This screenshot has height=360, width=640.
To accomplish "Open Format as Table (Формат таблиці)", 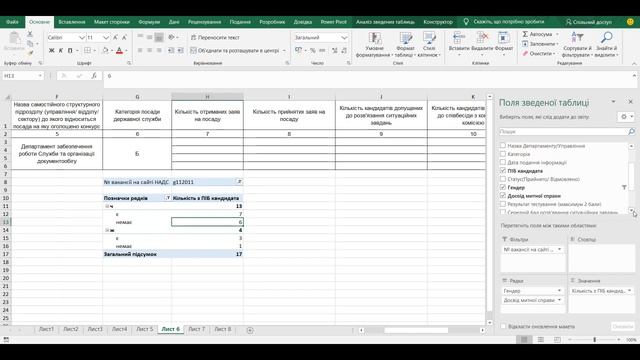I will [405, 45].
